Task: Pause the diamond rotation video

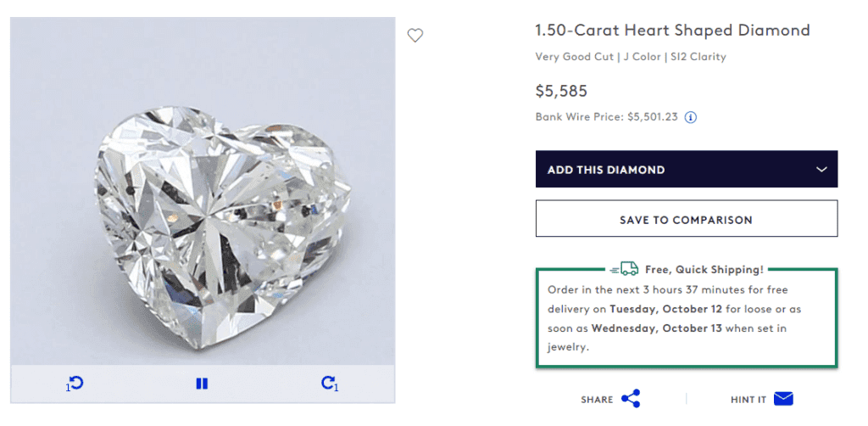Action: click(202, 384)
